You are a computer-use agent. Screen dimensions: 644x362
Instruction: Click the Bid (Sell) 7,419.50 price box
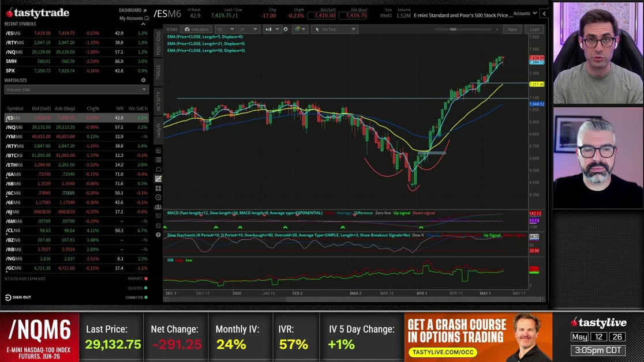click(322, 16)
